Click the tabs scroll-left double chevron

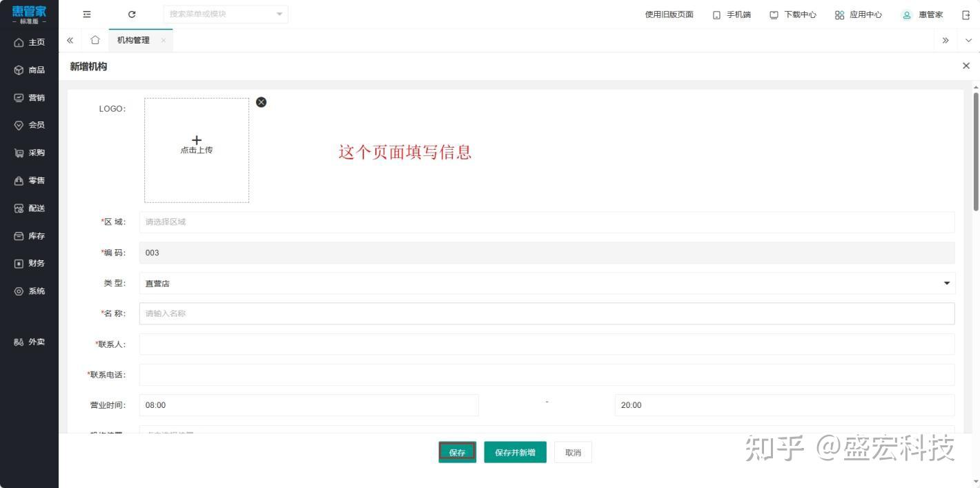click(x=70, y=40)
